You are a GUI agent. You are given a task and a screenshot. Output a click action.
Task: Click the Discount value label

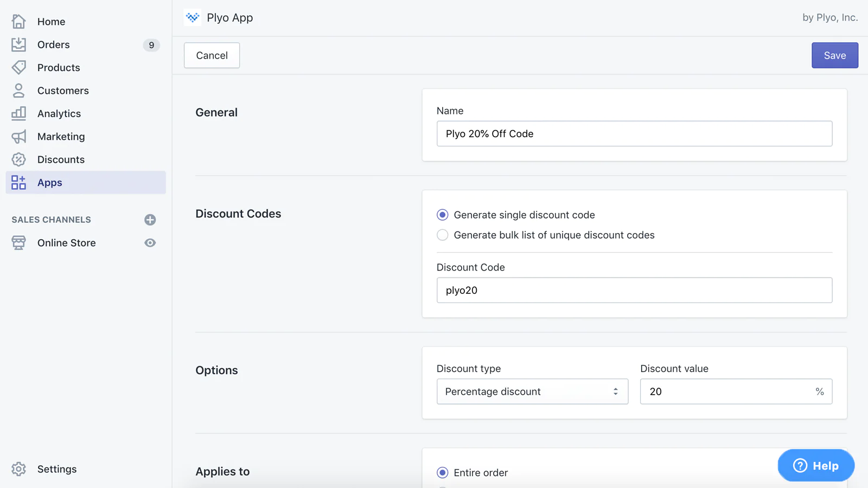[674, 369]
